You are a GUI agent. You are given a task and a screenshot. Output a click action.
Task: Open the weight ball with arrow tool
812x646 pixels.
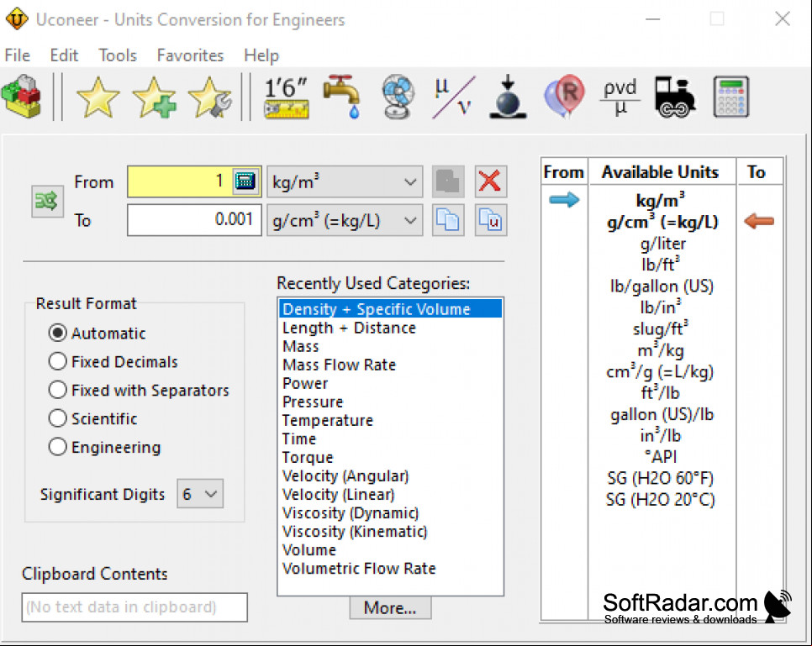[x=508, y=97]
